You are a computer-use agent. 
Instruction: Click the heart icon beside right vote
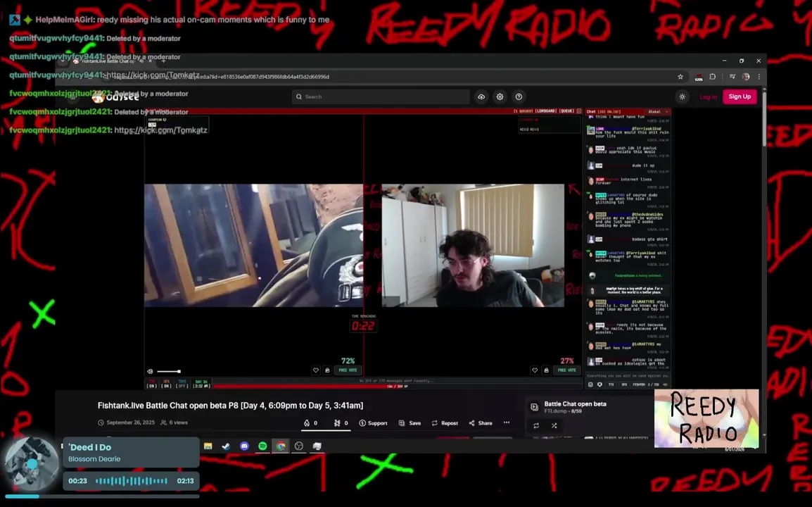pos(535,370)
